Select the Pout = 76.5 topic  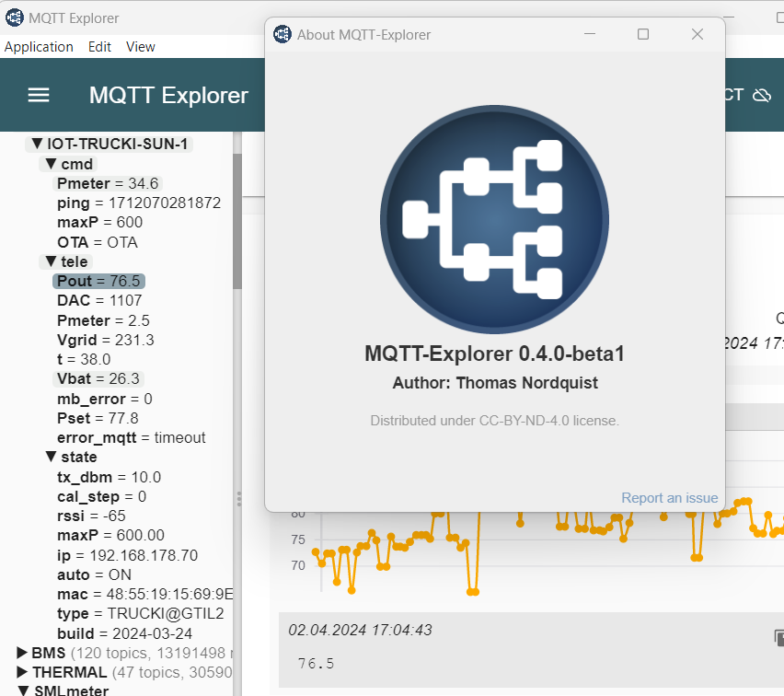click(x=99, y=281)
